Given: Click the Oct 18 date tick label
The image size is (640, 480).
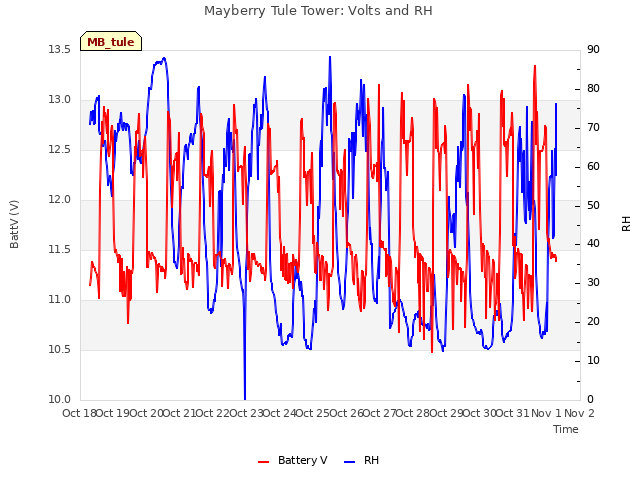Looking at the screenshot, I should (79, 413).
